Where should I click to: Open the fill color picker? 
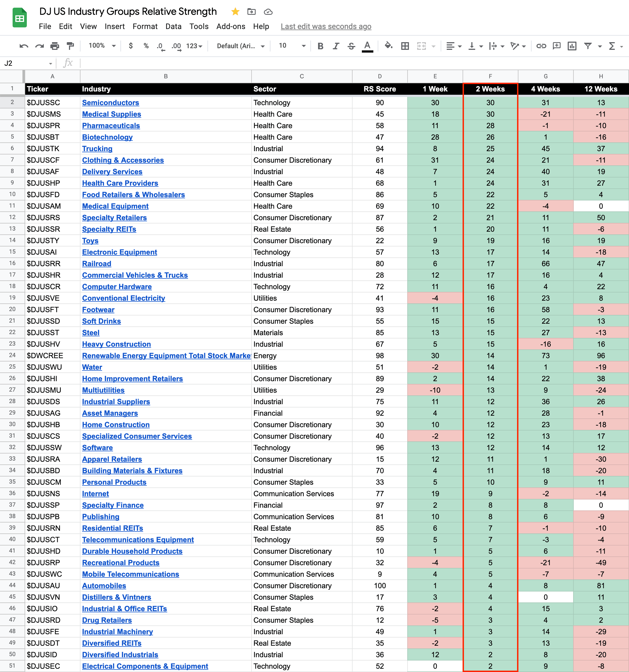point(388,46)
